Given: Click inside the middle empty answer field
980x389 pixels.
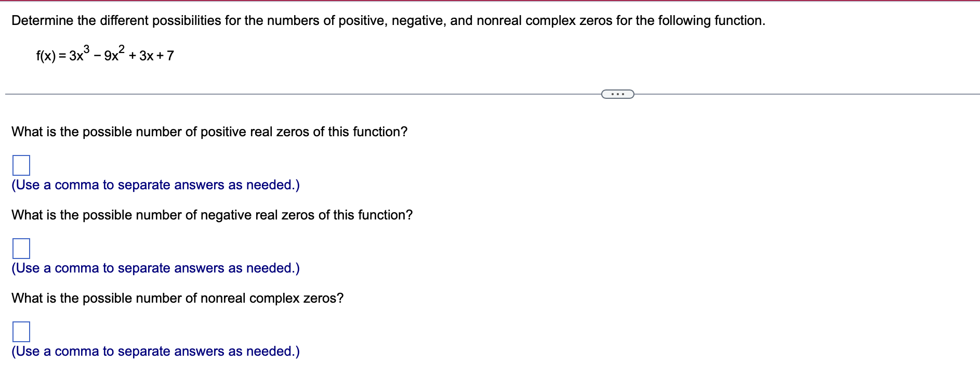Looking at the screenshot, I should click(x=21, y=249).
